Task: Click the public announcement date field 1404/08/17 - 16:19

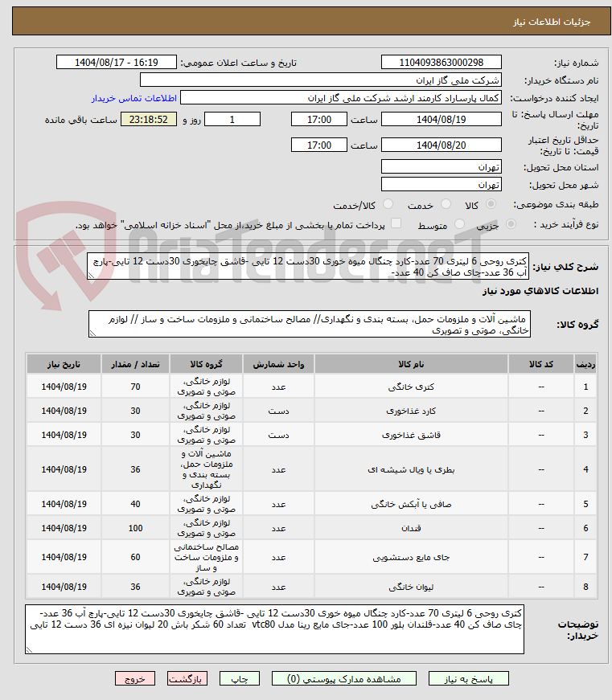Action: click(117, 62)
